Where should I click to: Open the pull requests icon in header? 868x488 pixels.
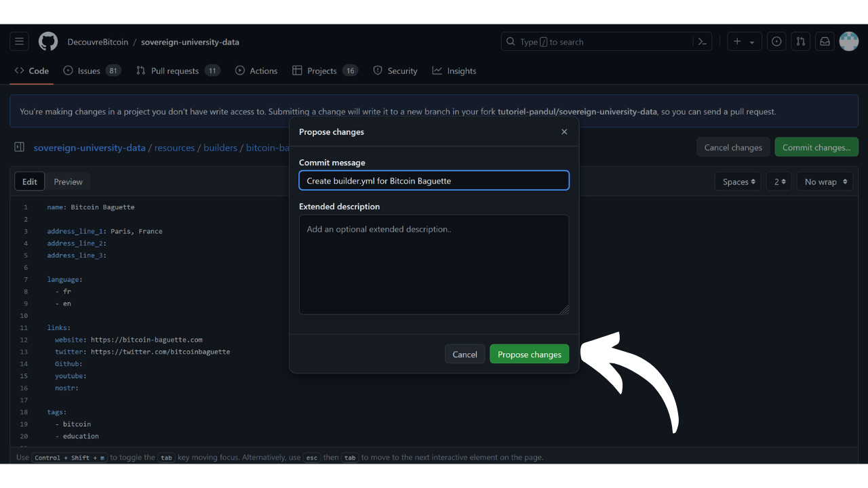pos(801,41)
